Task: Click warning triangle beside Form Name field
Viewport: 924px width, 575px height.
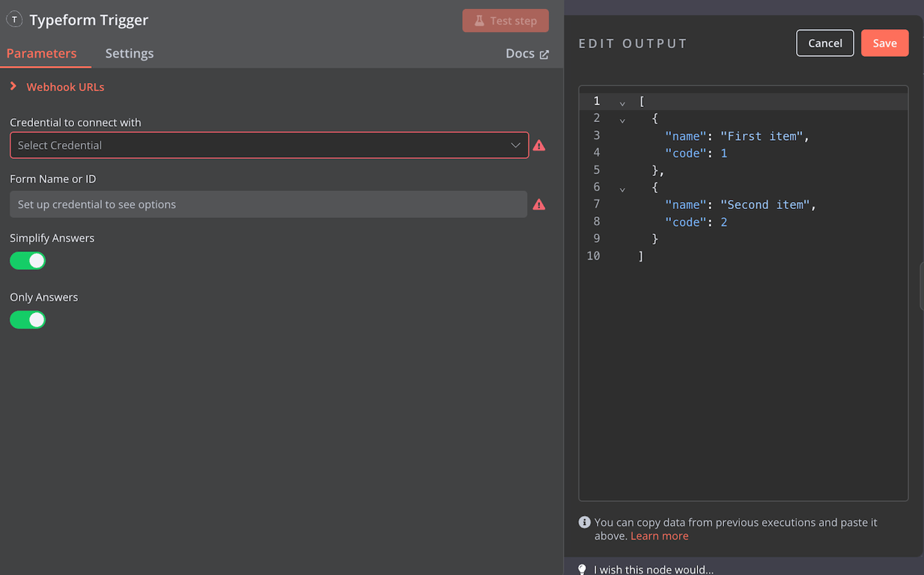Action: (539, 204)
